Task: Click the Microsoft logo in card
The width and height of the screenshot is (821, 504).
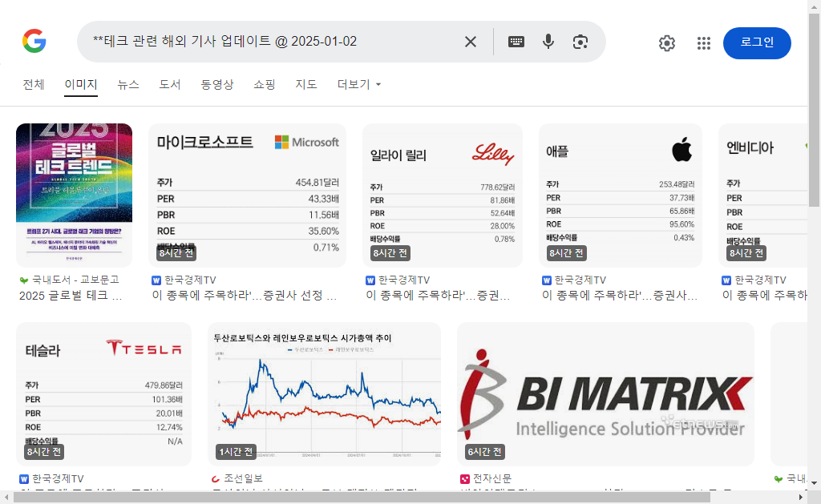Action: (x=307, y=142)
